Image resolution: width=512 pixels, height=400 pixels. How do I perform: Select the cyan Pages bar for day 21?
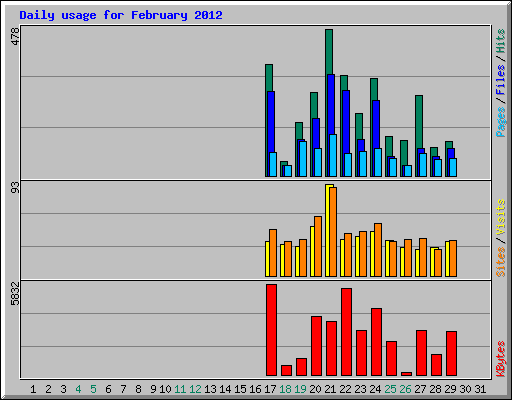pos(333,155)
